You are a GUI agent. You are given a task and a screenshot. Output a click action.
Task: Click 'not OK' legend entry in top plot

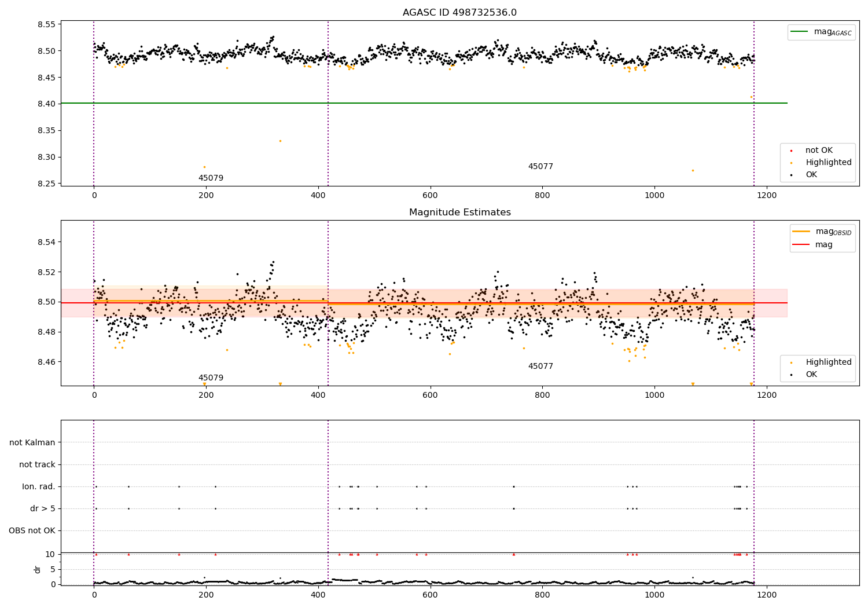click(x=818, y=151)
